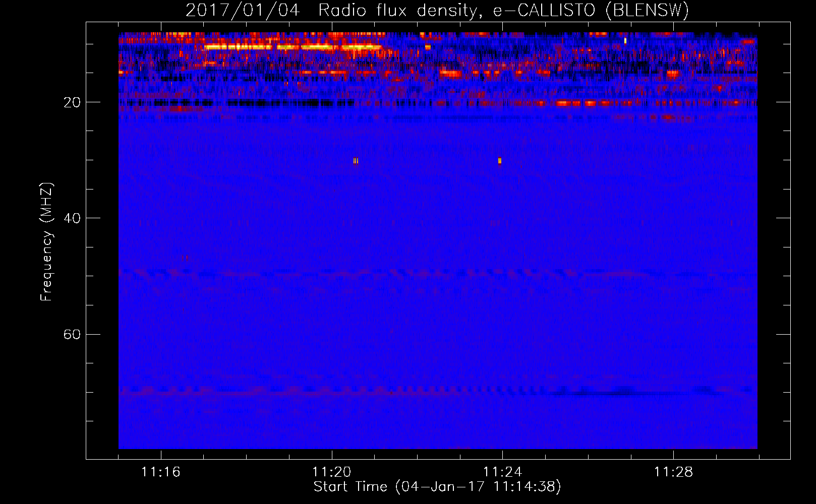Click the '11:20' time axis label
The image size is (816, 504).
click(332, 472)
